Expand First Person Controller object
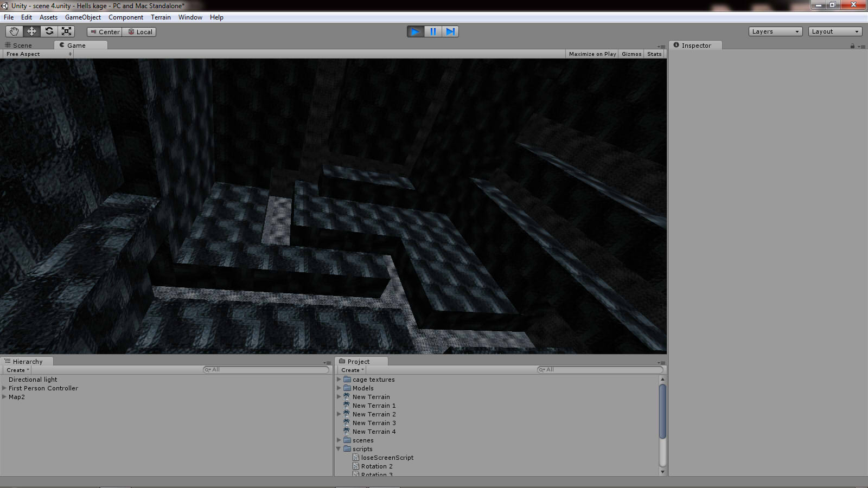This screenshot has width=868, height=488. [4, 388]
